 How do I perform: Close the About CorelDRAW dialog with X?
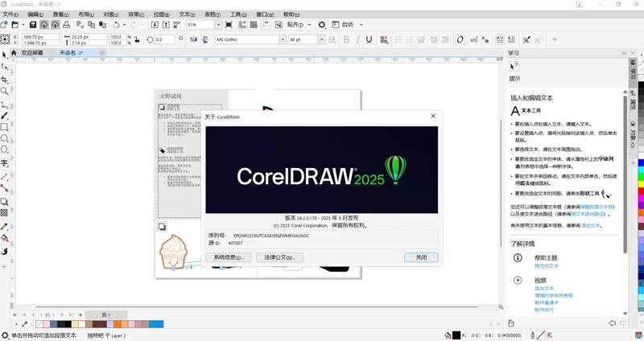tap(433, 116)
